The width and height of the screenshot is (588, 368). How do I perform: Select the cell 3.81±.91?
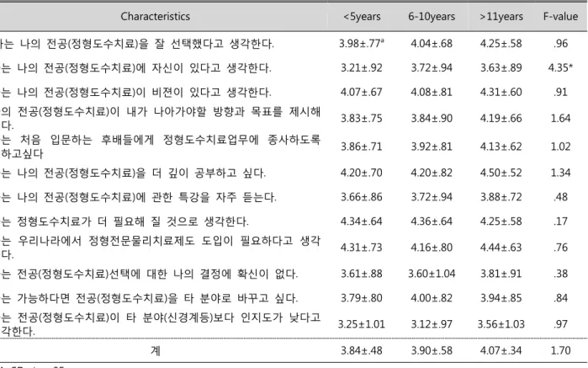click(x=501, y=275)
